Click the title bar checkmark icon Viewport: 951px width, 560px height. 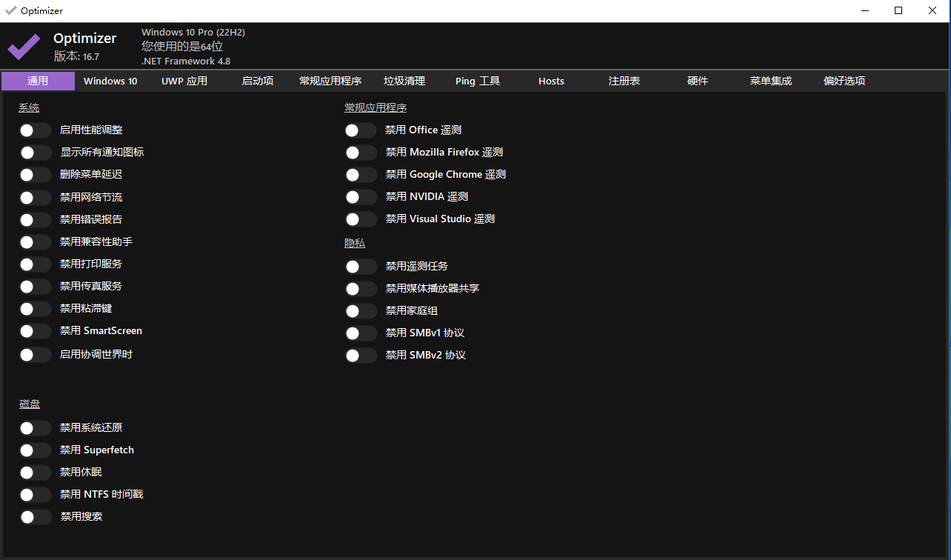10,10
